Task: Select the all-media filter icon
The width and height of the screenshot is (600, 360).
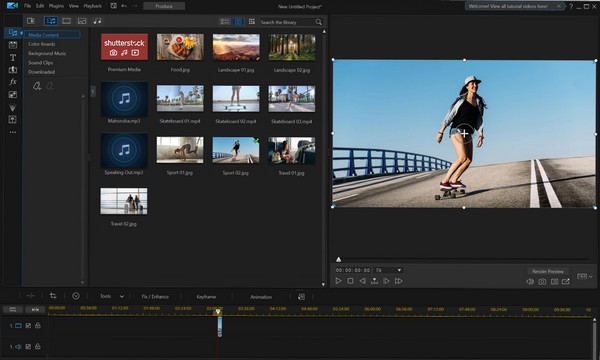Action: point(51,21)
